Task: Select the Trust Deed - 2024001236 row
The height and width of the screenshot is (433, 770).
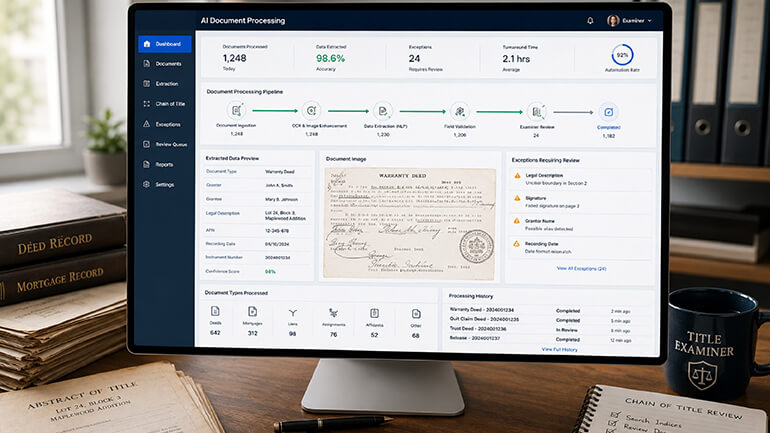Action: [x=540, y=329]
